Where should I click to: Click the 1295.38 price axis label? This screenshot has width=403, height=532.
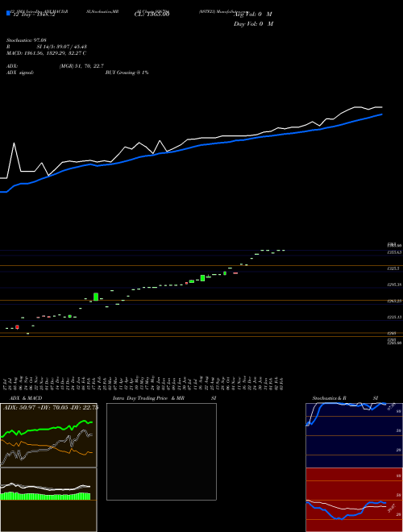click(x=395, y=285)
